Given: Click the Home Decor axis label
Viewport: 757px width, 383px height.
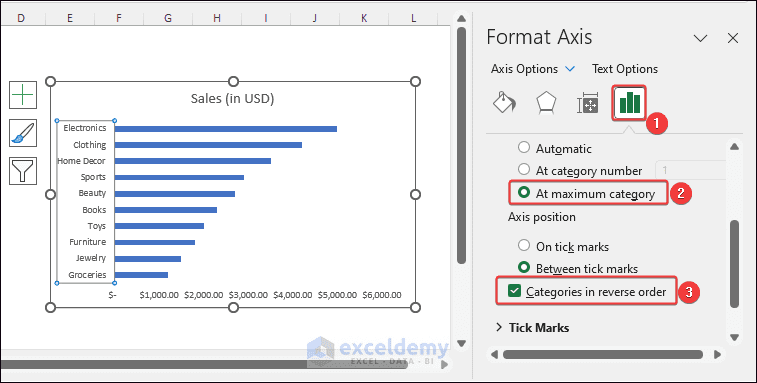Looking at the screenshot, I should click(x=82, y=161).
